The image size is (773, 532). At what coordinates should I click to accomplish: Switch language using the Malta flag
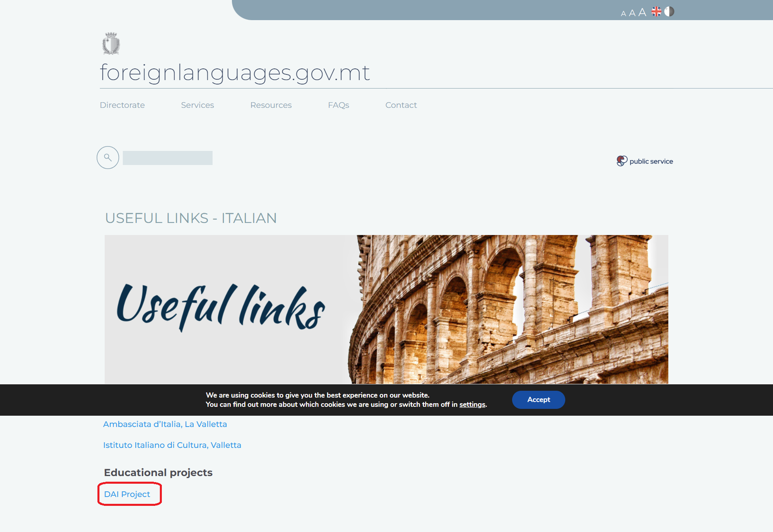tap(669, 12)
